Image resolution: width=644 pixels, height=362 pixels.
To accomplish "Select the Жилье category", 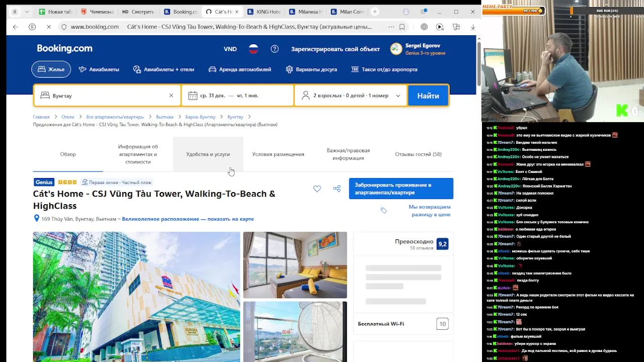I will (51, 69).
